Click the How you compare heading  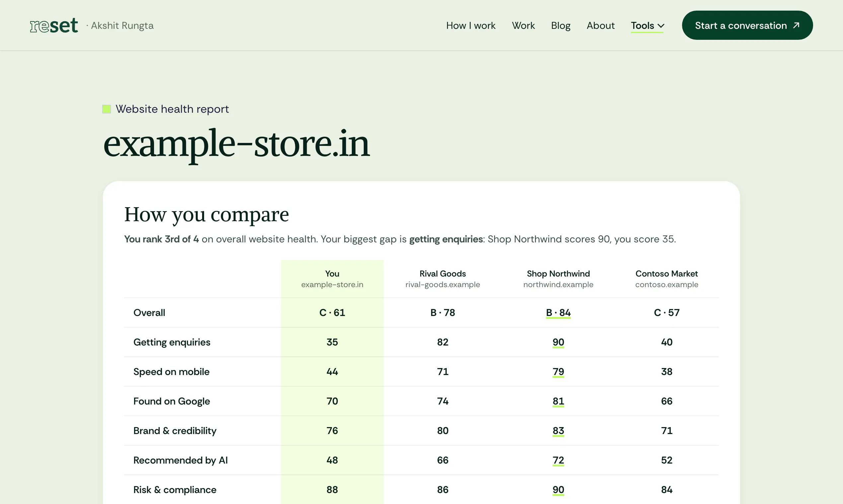[206, 214]
